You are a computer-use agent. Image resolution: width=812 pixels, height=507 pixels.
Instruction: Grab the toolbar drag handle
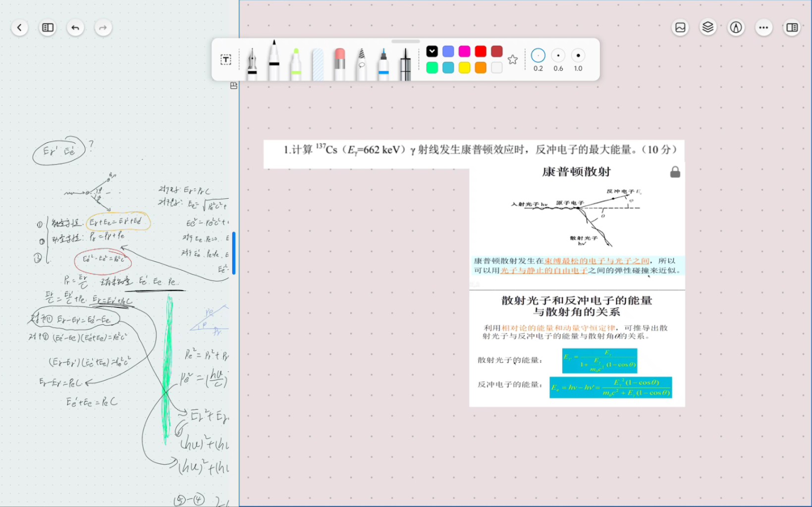click(x=406, y=42)
